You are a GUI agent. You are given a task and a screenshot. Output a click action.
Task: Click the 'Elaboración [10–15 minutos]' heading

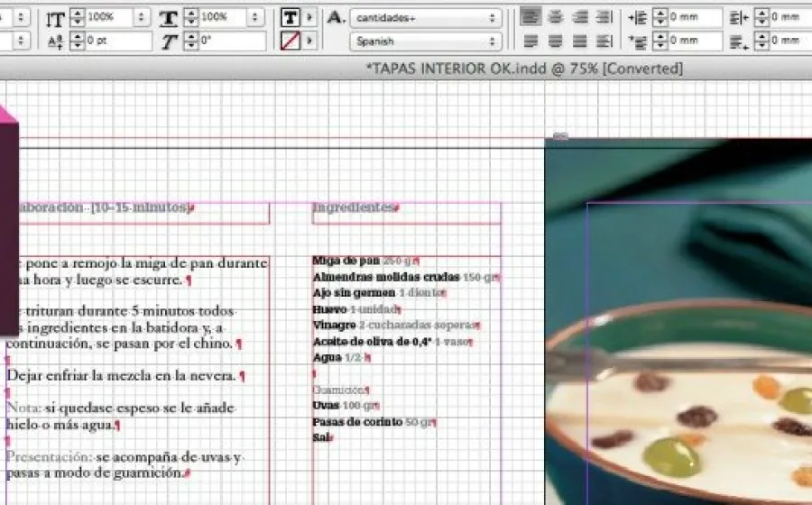tap(106, 207)
